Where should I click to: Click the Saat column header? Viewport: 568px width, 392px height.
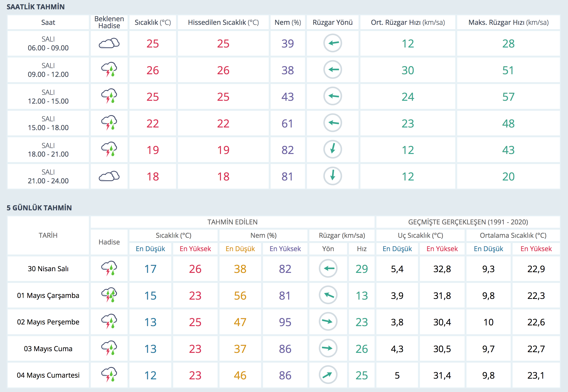(x=48, y=22)
